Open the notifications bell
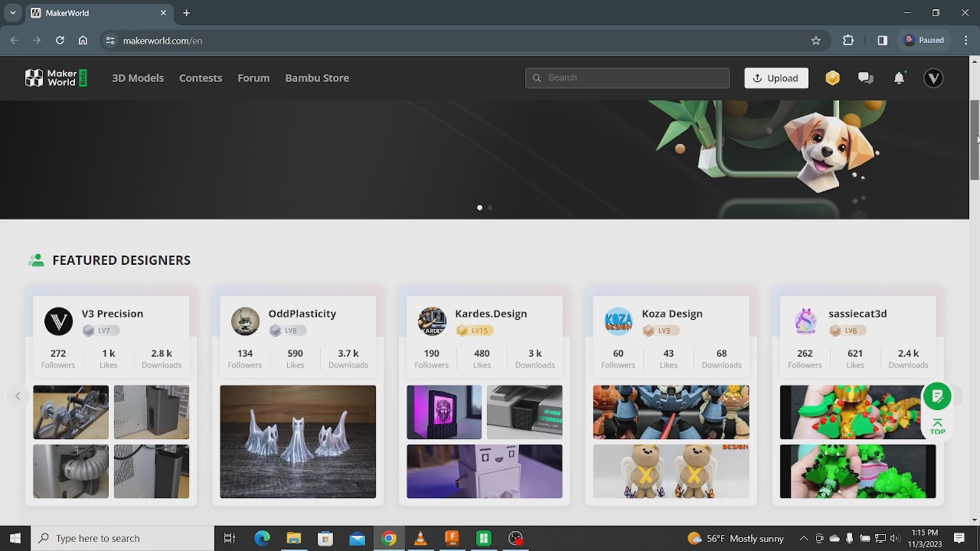Screen dimensions: 980x551 tap(900, 78)
